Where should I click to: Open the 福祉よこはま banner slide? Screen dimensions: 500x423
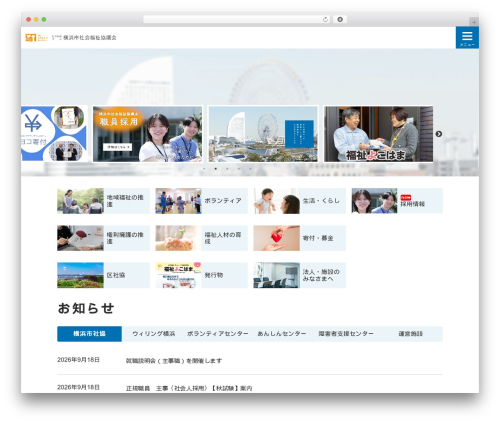tap(378, 134)
